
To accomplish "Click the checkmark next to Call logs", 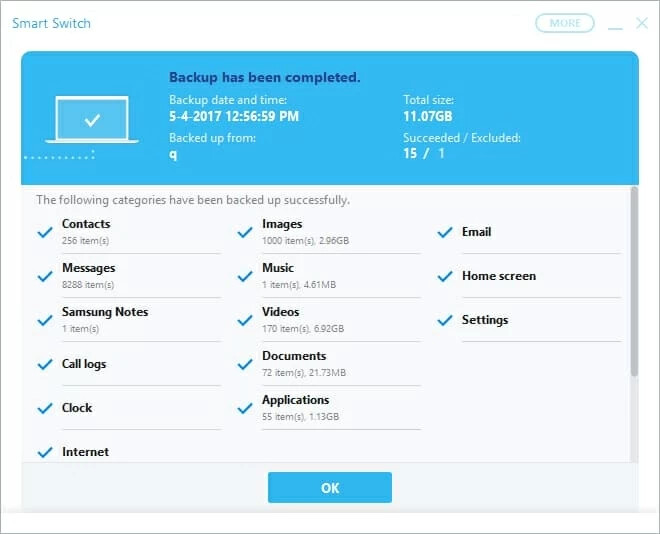I will [44, 364].
